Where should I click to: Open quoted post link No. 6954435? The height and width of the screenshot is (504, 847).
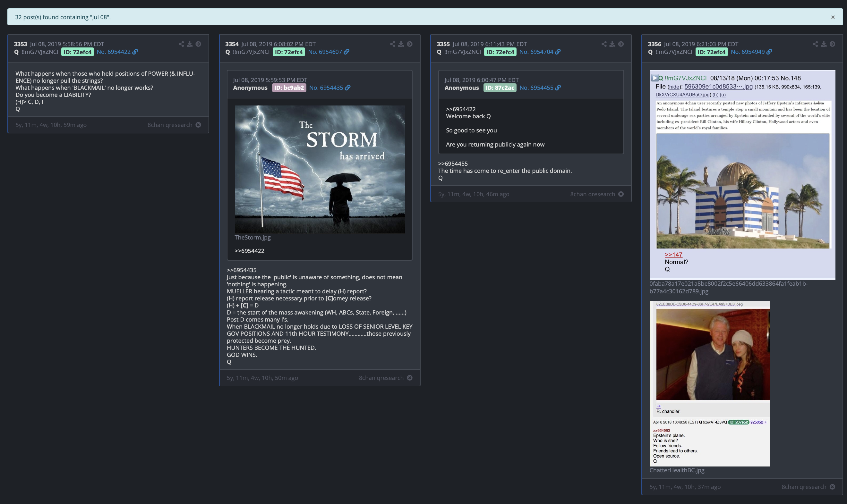[x=326, y=88]
